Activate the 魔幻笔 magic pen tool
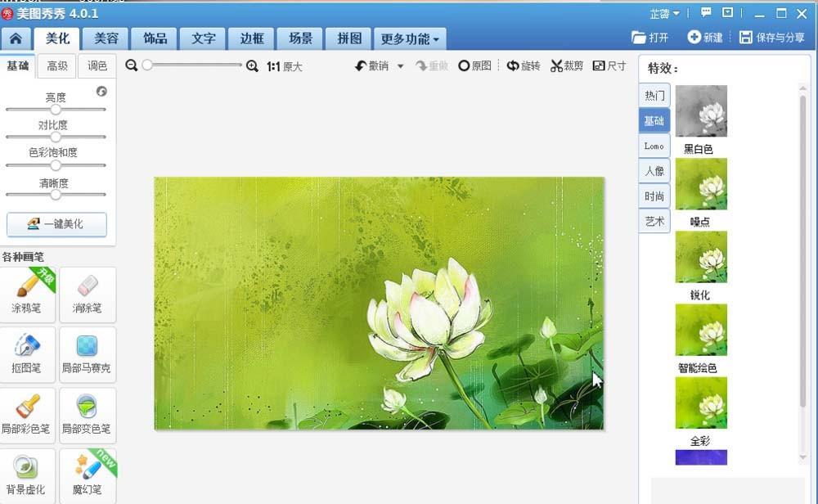Screen dimensions: 818x504 [88, 473]
